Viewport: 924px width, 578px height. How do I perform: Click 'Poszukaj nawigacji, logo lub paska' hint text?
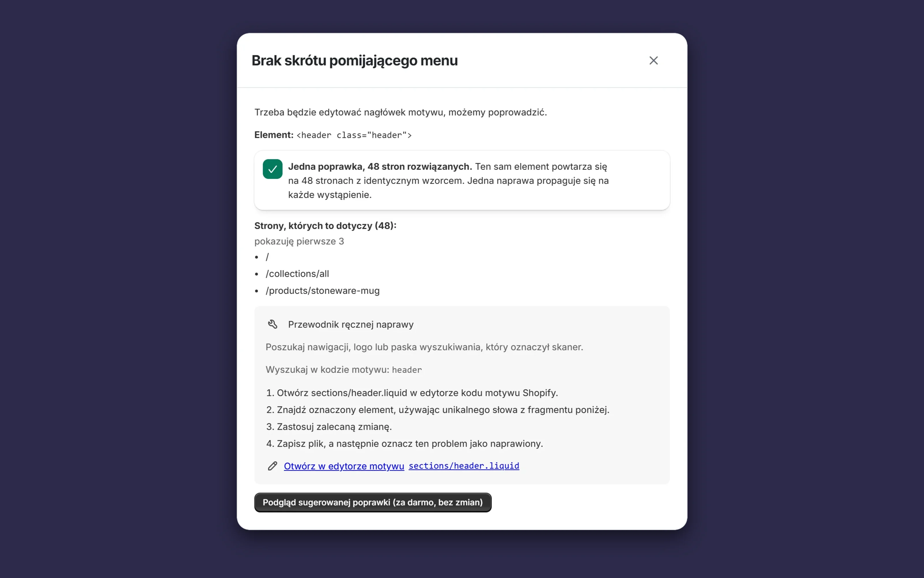click(x=424, y=347)
